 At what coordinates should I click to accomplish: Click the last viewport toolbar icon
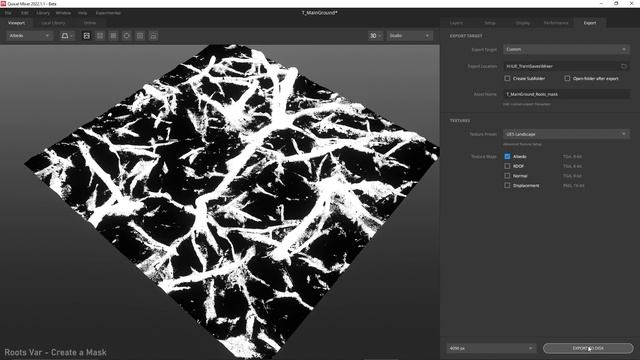click(153, 36)
